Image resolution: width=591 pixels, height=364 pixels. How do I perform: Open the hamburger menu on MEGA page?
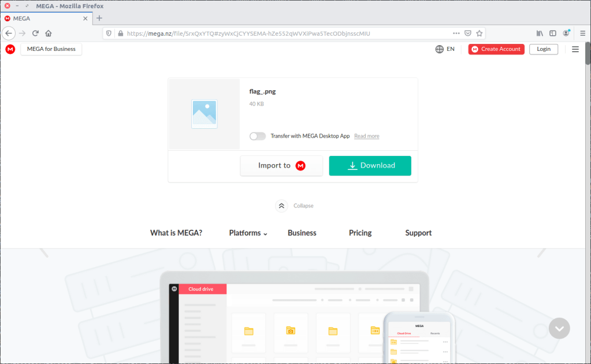[x=575, y=49]
